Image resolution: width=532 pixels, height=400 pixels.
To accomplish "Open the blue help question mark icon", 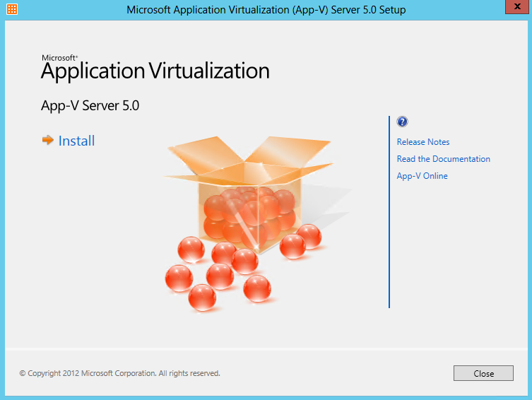I will (x=402, y=122).
